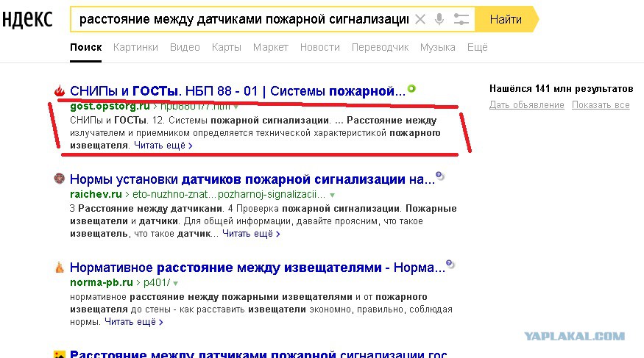Click the gost.opstorg.ru domain link
The width and height of the screenshot is (644, 358).
[x=110, y=107]
